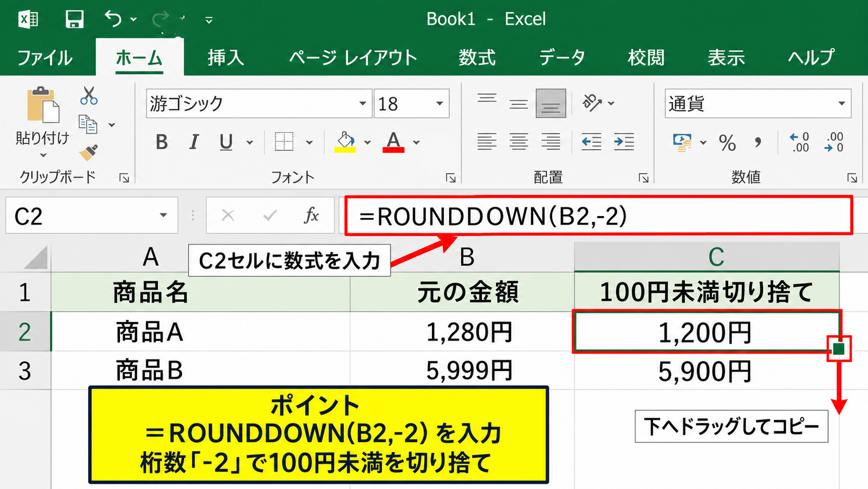Viewport: 868px width, 489px height.
Task: Open クリップボード dialog launcher
Action: (124, 178)
